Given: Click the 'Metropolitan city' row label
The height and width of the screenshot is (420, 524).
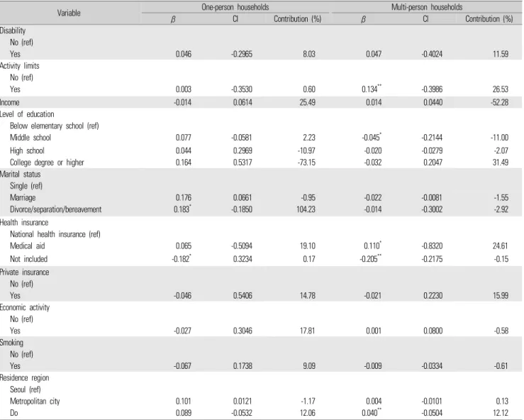Looking at the screenshot, I should (x=35, y=402).
